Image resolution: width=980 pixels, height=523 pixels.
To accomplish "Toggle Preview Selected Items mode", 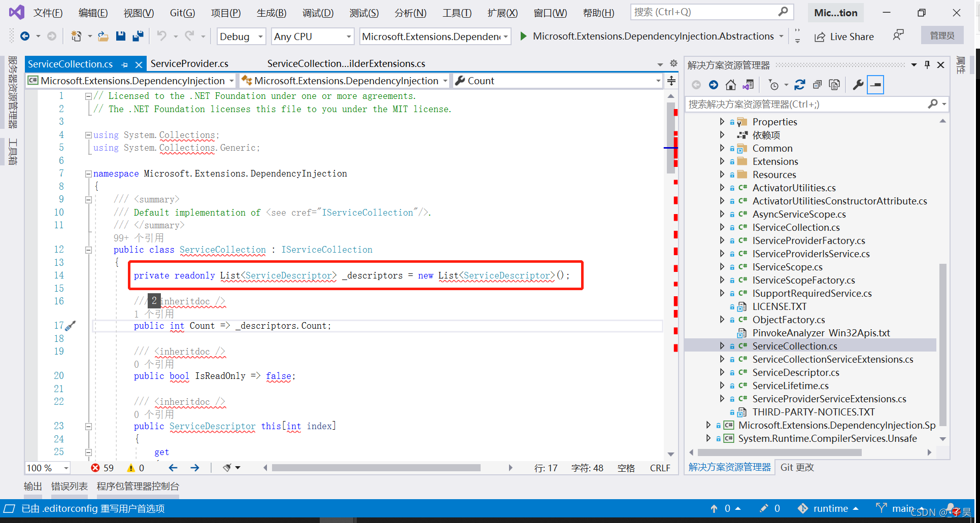I will 875,85.
